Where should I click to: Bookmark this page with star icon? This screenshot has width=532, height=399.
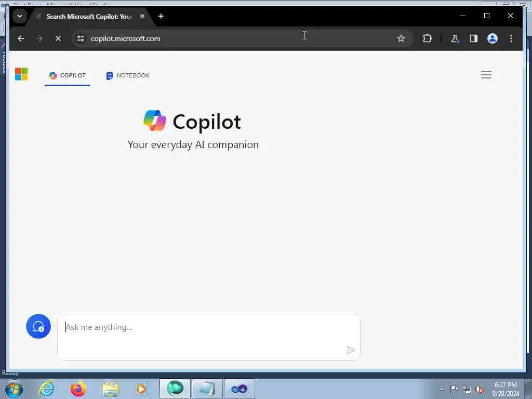click(x=401, y=38)
